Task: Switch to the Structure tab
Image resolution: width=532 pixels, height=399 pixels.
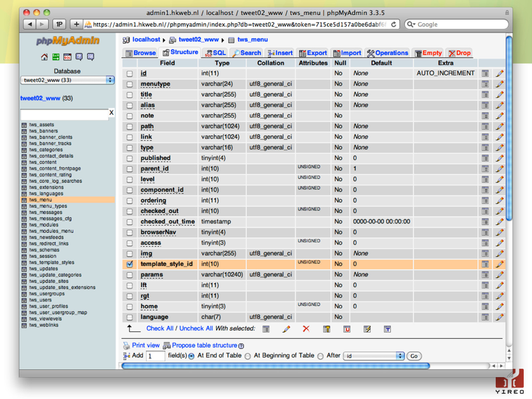Action: (x=181, y=52)
